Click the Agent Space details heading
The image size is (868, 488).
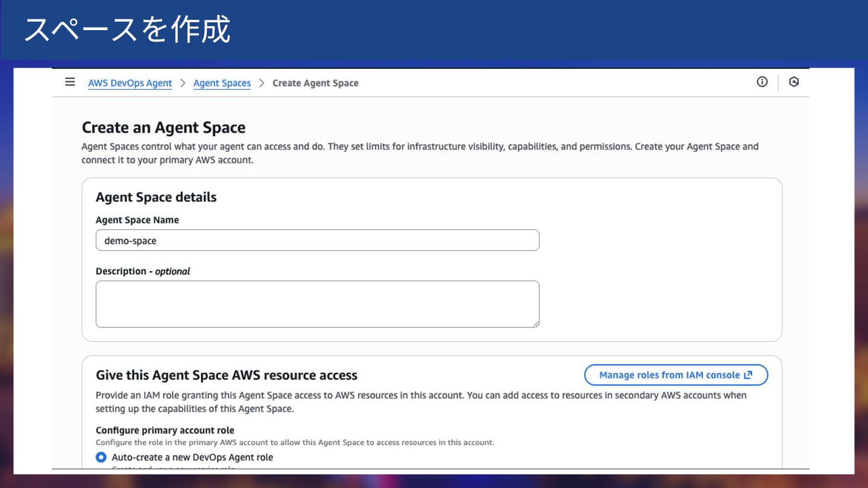(156, 197)
